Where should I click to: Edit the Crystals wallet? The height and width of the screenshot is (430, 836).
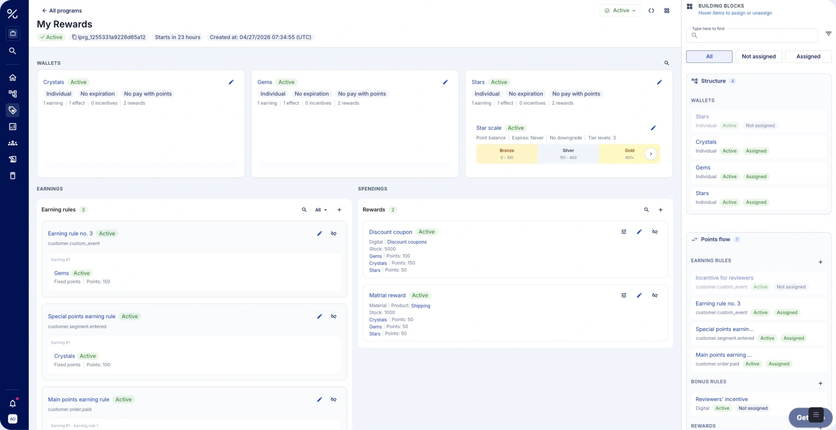231,82
